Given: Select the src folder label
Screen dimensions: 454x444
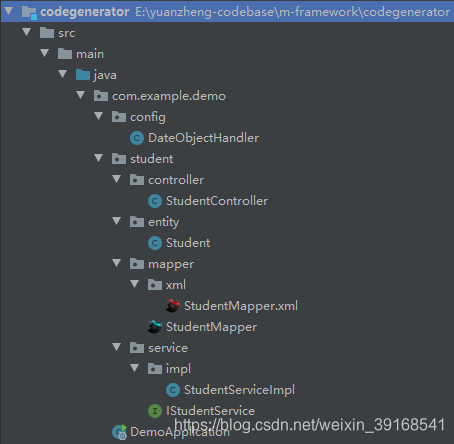Looking at the screenshot, I should point(67,33).
